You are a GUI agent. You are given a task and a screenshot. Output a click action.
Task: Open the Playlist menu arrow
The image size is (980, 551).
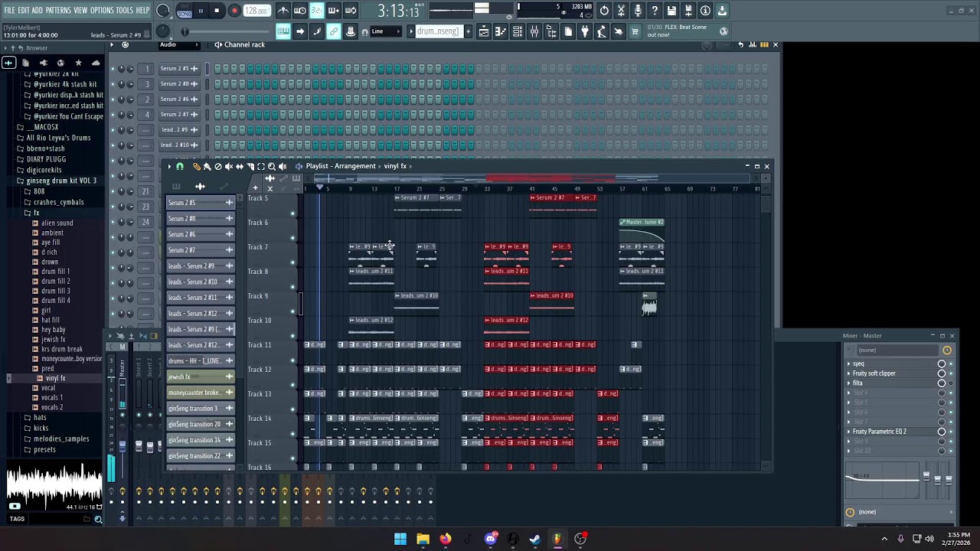[x=171, y=166]
